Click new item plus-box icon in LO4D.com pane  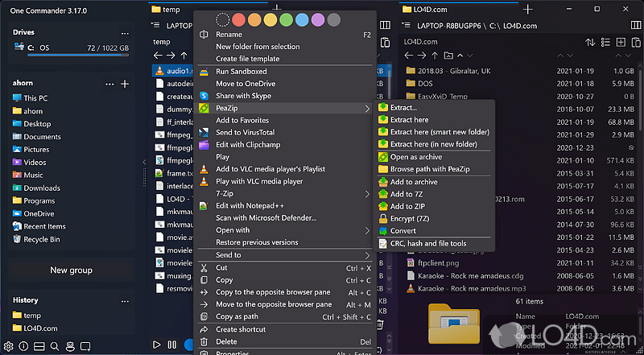[x=621, y=42]
